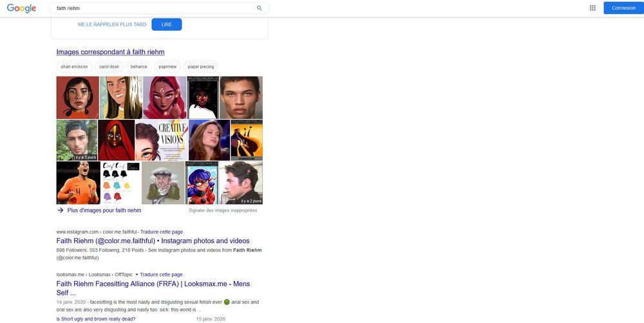This screenshot has height=323, width=644.
Task: Open Images correspondant à faith riehm link
Action: click(111, 52)
